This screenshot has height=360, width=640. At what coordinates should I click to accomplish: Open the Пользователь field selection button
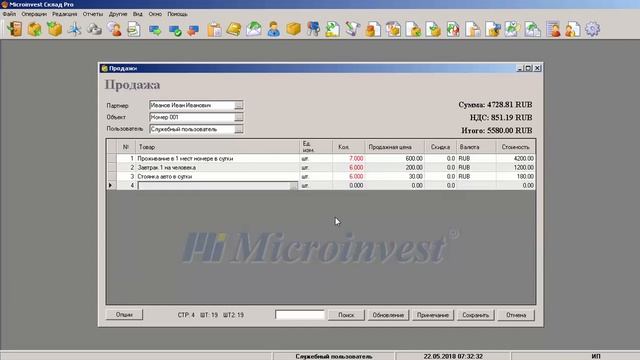239,129
